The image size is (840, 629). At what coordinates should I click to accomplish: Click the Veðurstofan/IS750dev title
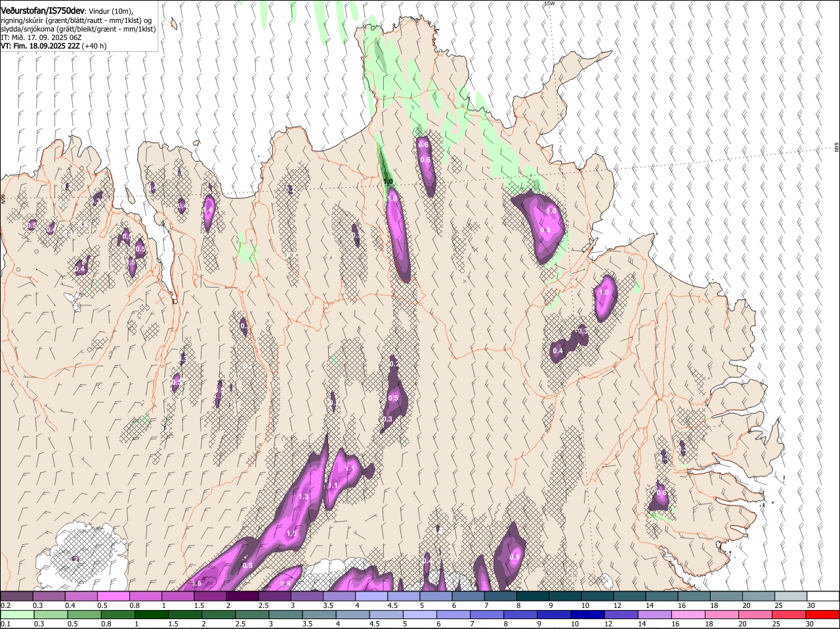tap(42, 11)
